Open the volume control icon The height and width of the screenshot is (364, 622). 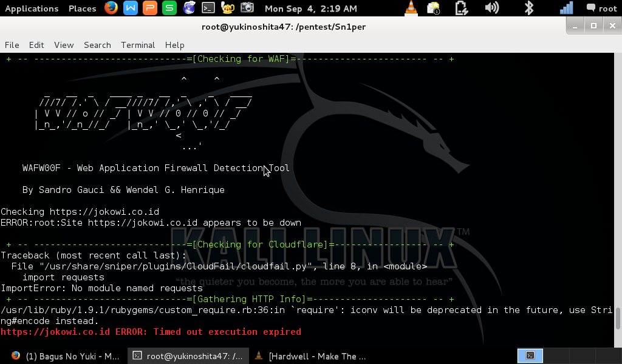click(x=492, y=8)
